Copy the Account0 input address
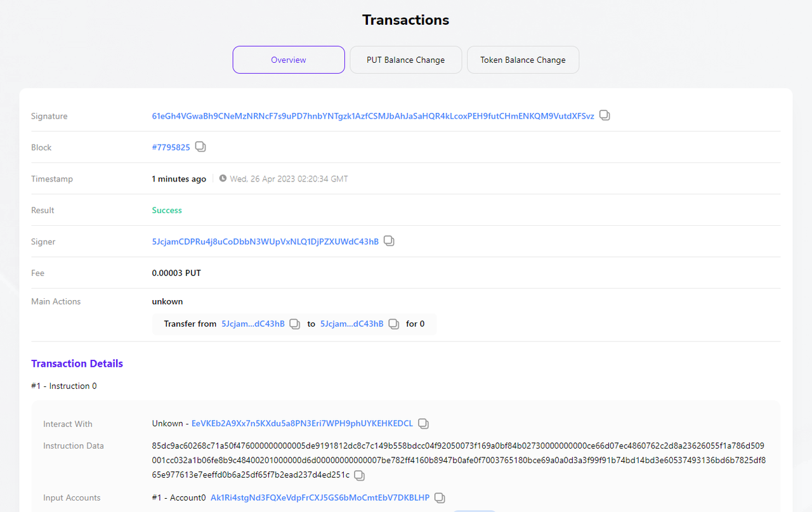 point(440,498)
